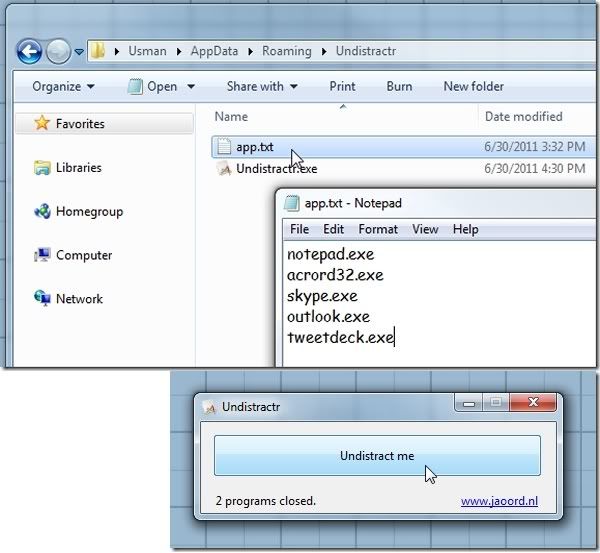Click app.txt date 6/30/2011 3:32 PM
The height and width of the screenshot is (553, 600).
coord(535,147)
